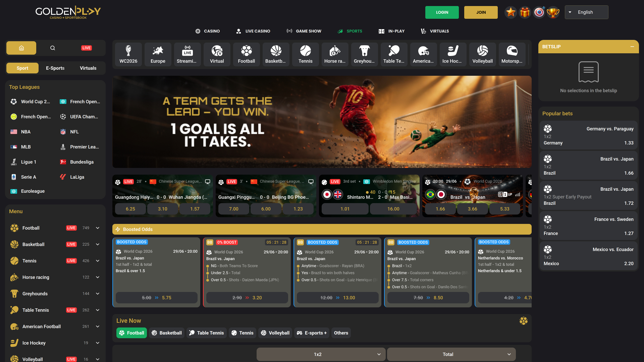Screen dimensions: 644x362
Task: Select the American Football carousel icon
Action: [x=424, y=54]
